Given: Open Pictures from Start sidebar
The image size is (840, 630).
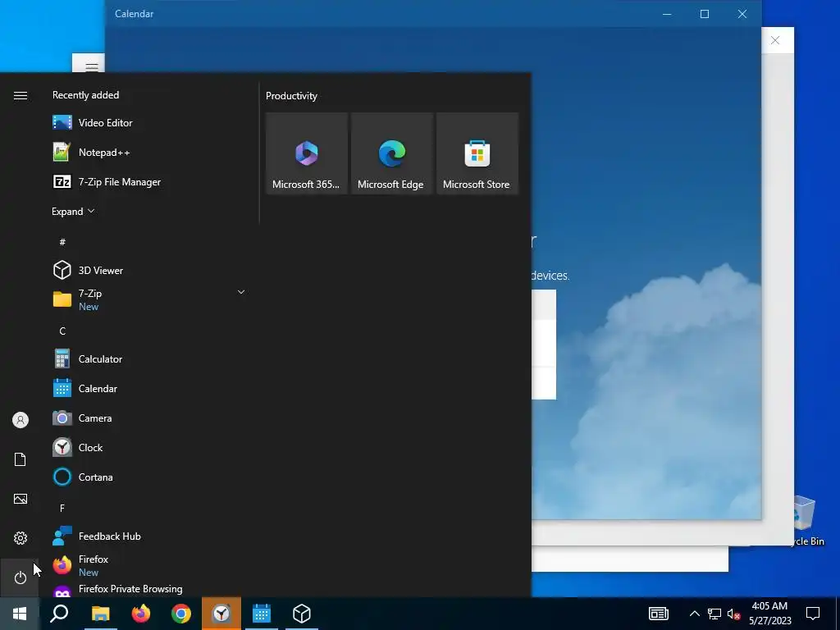Looking at the screenshot, I should pos(21,499).
